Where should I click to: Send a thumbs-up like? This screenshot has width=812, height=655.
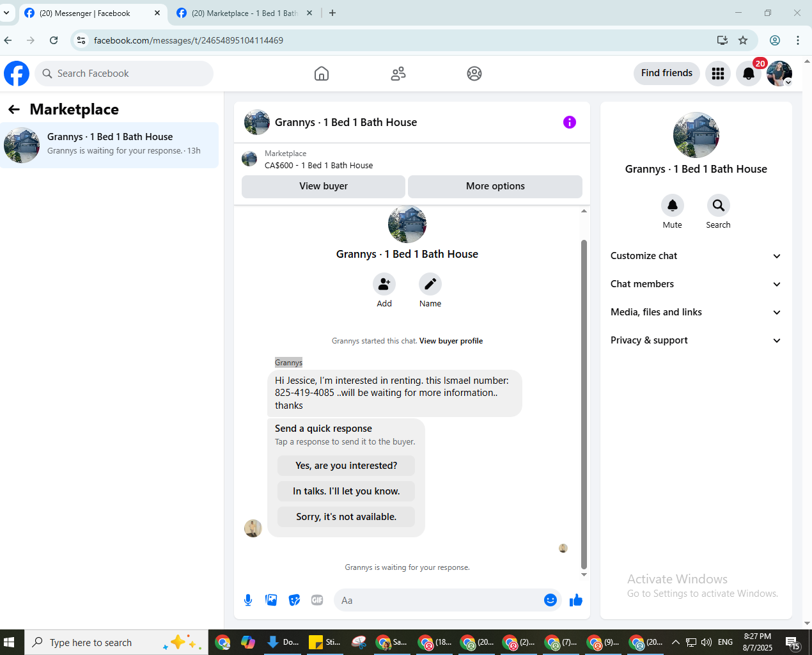576,600
